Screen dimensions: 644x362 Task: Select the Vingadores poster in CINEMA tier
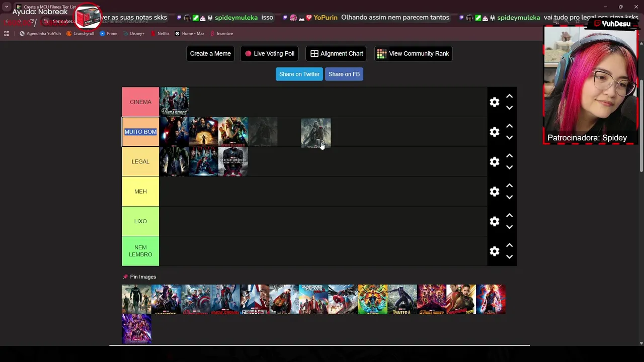pos(174,102)
